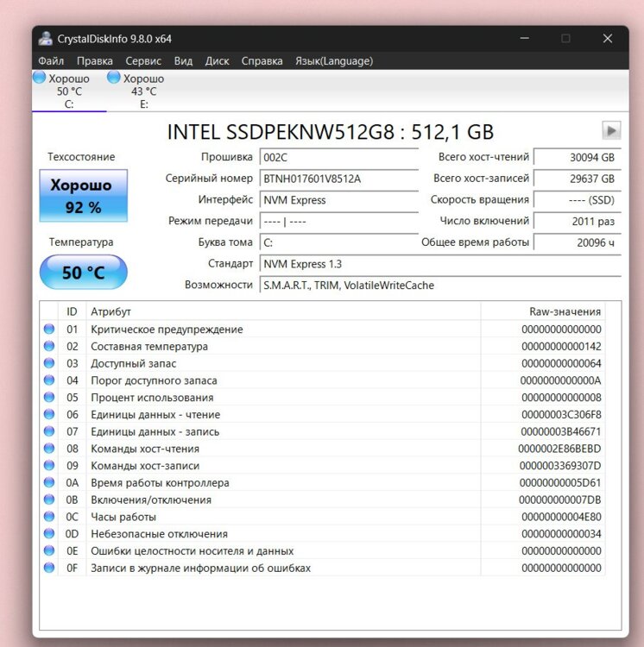Click the Хорошо 92 % health status button
The width and height of the screenshot is (644, 647).
(83, 196)
